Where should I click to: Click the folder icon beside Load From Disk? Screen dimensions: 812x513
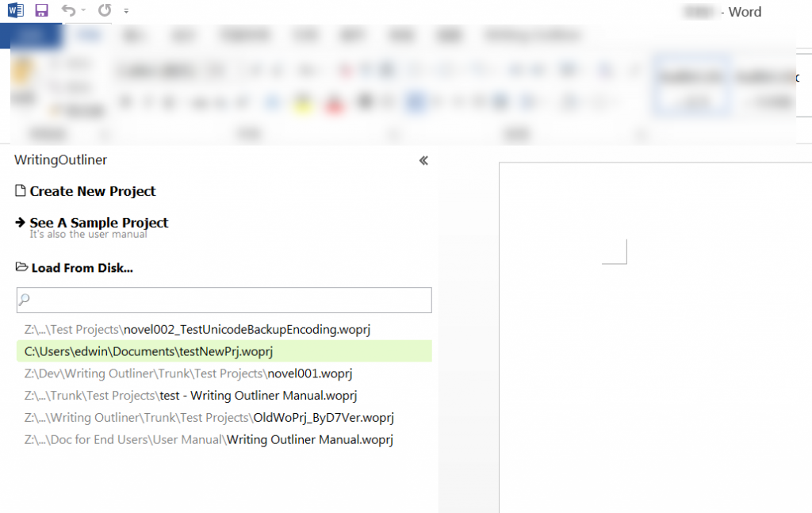coord(19,267)
